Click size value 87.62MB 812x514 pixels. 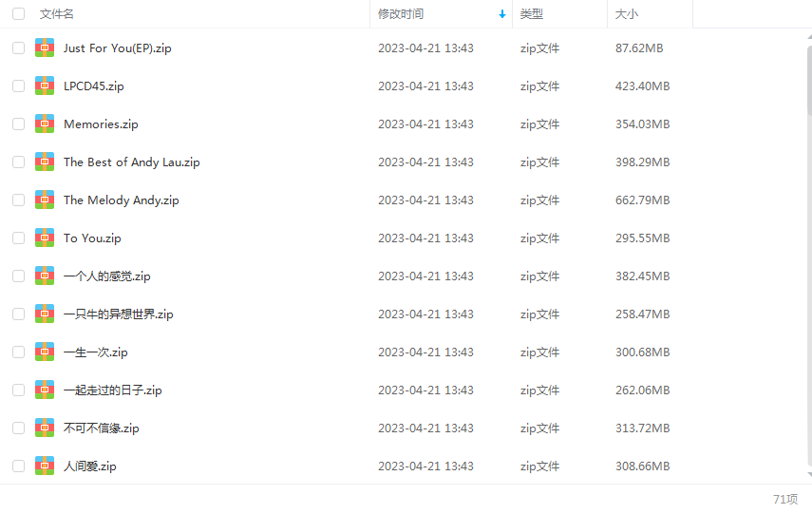pos(639,48)
